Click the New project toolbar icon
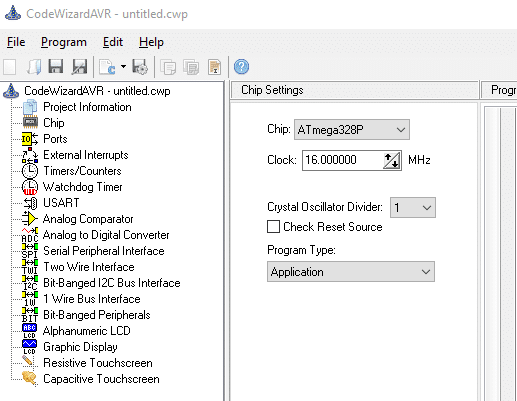This screenshot has height=401, width=517. 10,67
